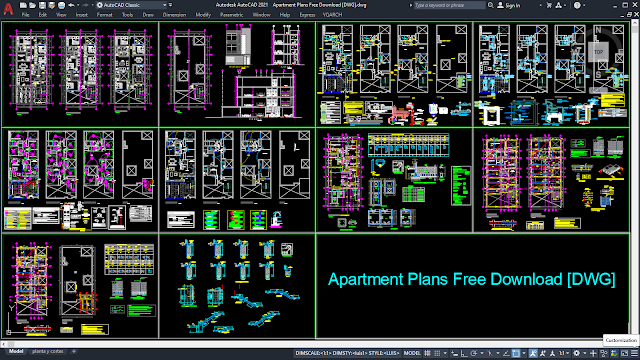
Task: Open the Insert menu
Action: (82, 15)
